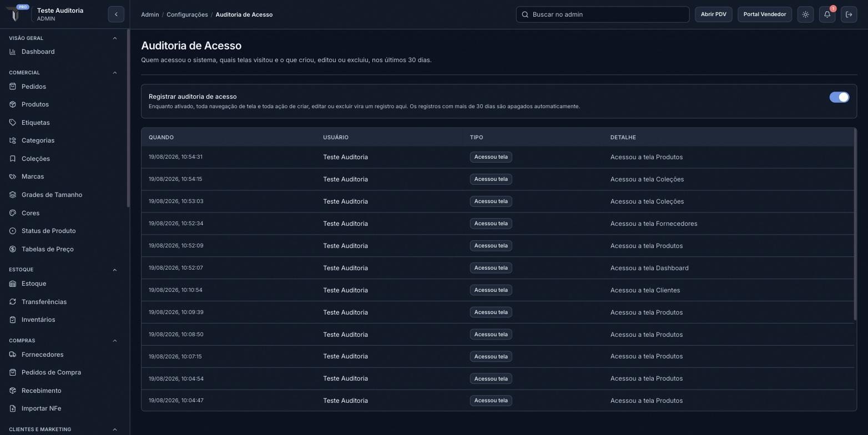Click the Grades de Tamanho layers icon
Screen dimensions: 868x435
(13, 195)
